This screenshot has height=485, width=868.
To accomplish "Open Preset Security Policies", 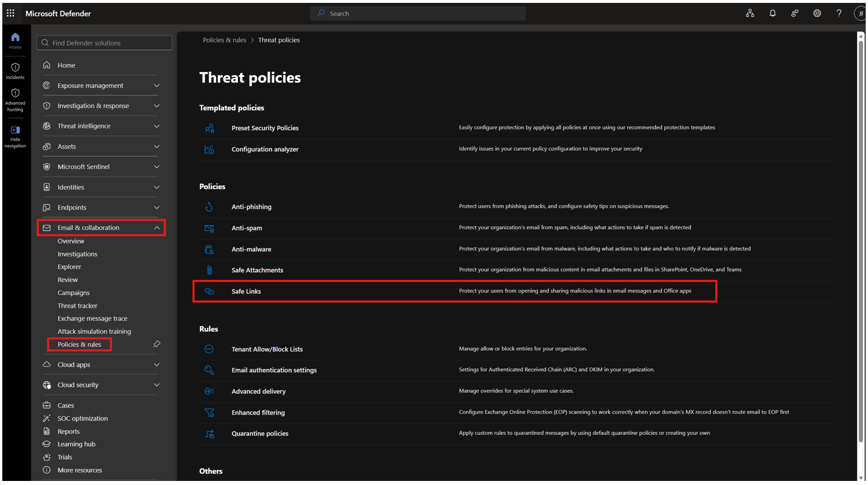I will point(265,128).
